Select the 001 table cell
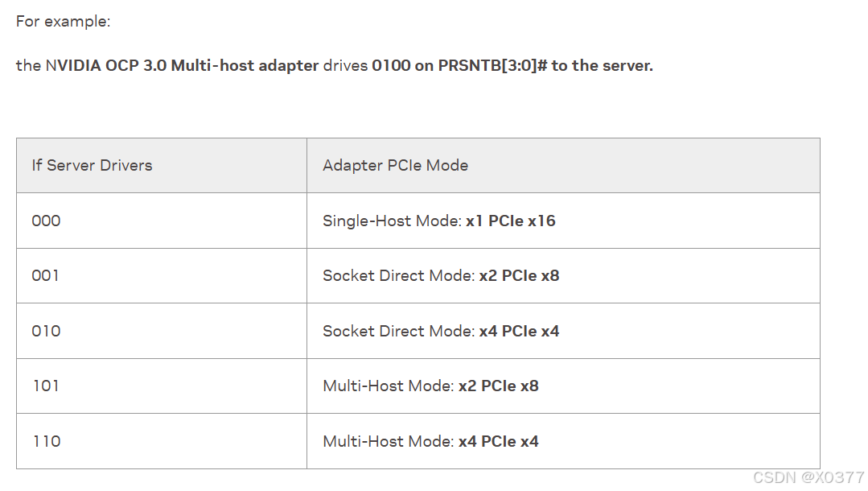This screenshot has width=868, height=491. click(x=162, y=275)
